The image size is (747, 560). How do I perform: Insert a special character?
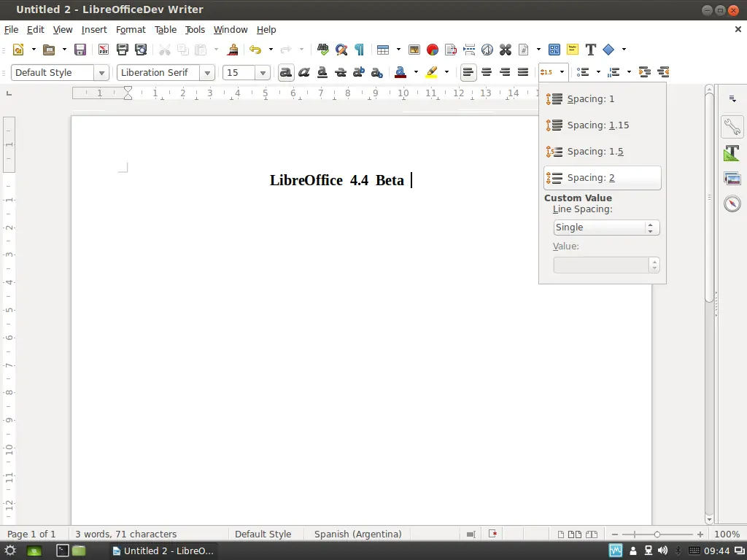505,50
